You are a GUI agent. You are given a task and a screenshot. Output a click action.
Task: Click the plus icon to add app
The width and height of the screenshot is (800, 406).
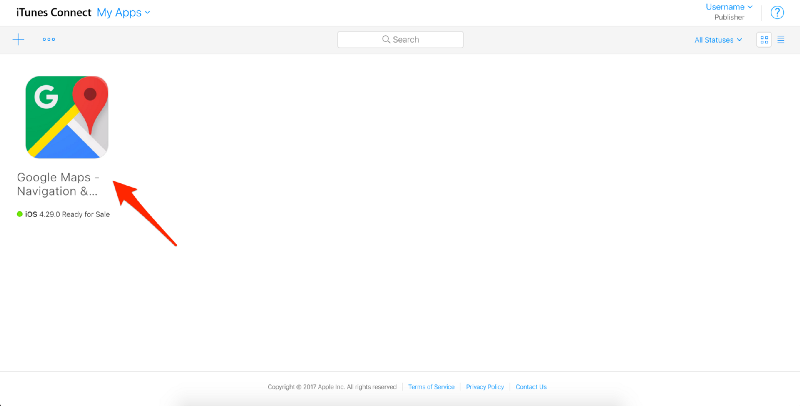[18, 40]
